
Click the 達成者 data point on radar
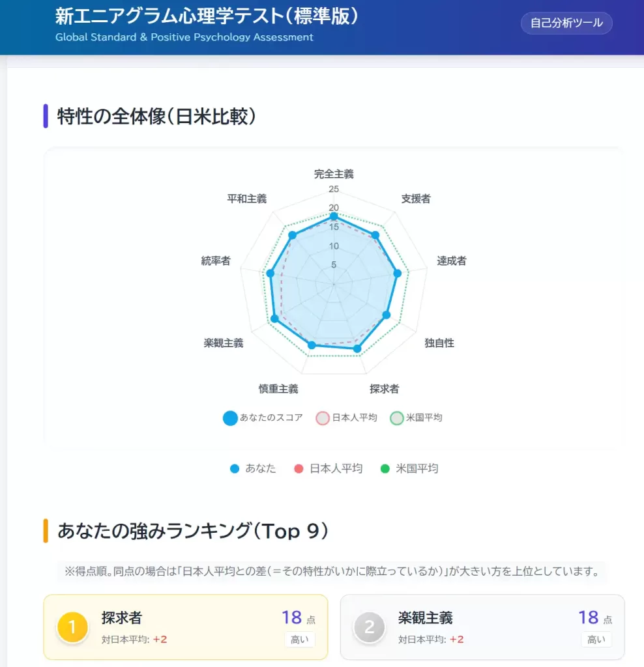point(397,273)
